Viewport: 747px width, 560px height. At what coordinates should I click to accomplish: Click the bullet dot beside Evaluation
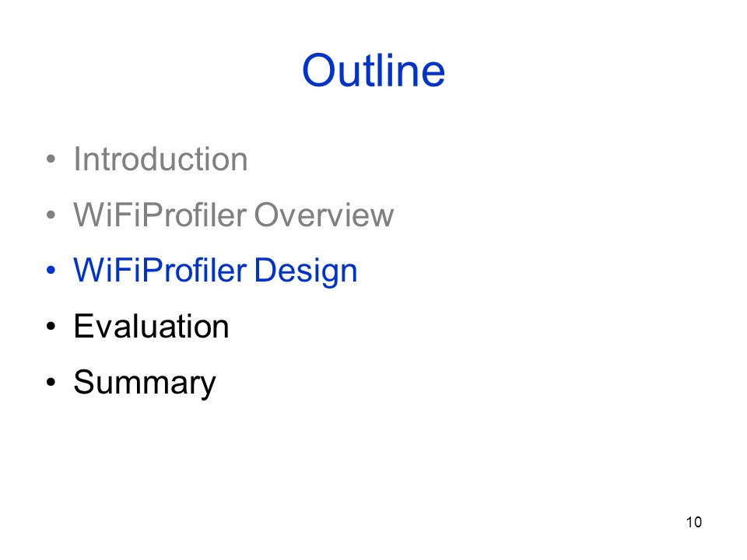pos(51,327)
